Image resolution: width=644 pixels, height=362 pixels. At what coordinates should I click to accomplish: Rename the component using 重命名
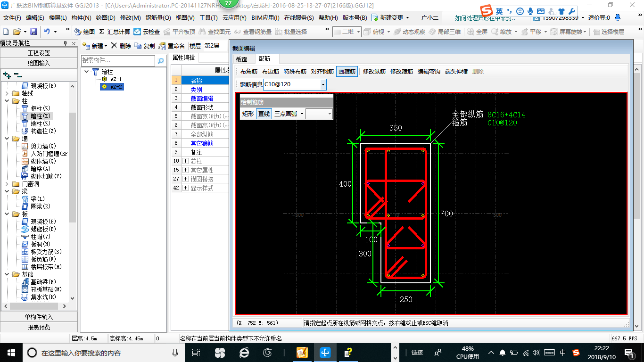(172, 46)
